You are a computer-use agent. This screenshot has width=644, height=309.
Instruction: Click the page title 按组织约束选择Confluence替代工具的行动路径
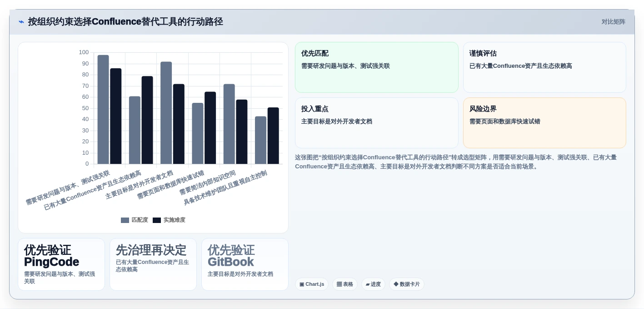click(x=125, y=22)
